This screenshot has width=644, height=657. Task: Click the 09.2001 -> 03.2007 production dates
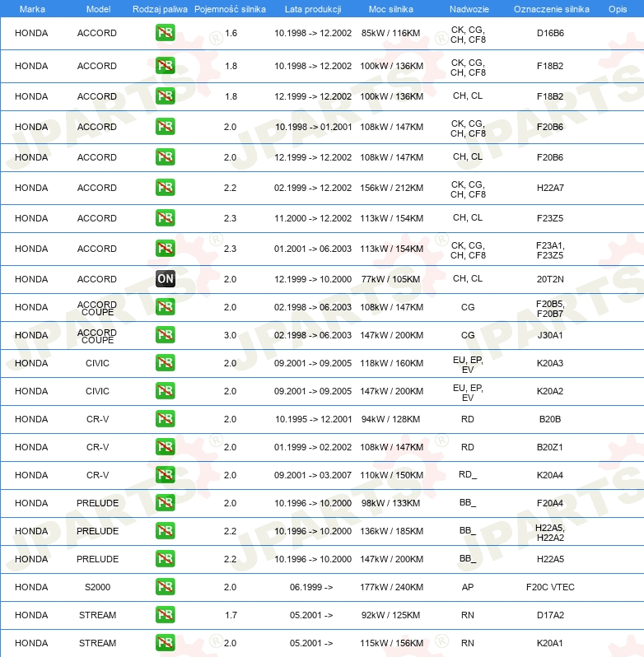[313, 475]
